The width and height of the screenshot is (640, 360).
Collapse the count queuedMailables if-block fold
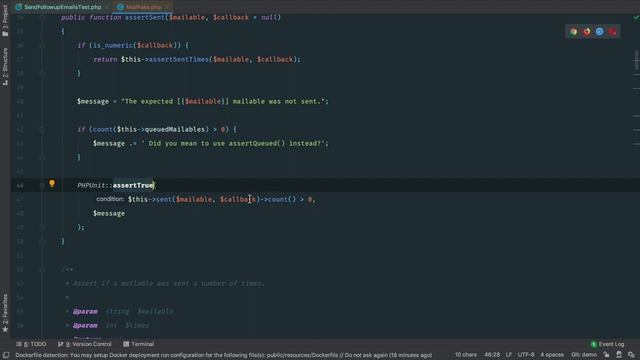(42, 129)
